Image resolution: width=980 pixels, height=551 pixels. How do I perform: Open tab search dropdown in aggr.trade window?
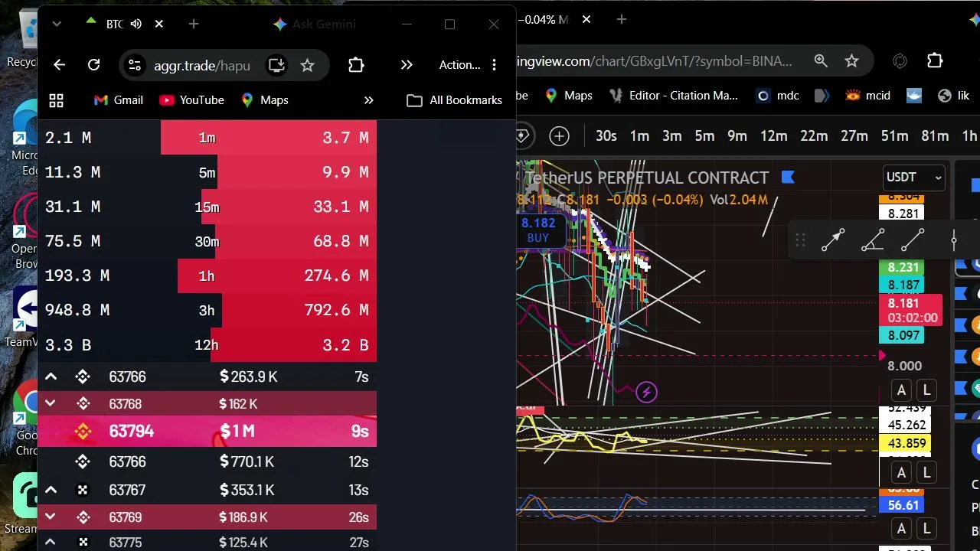click(x=56, y=24)
